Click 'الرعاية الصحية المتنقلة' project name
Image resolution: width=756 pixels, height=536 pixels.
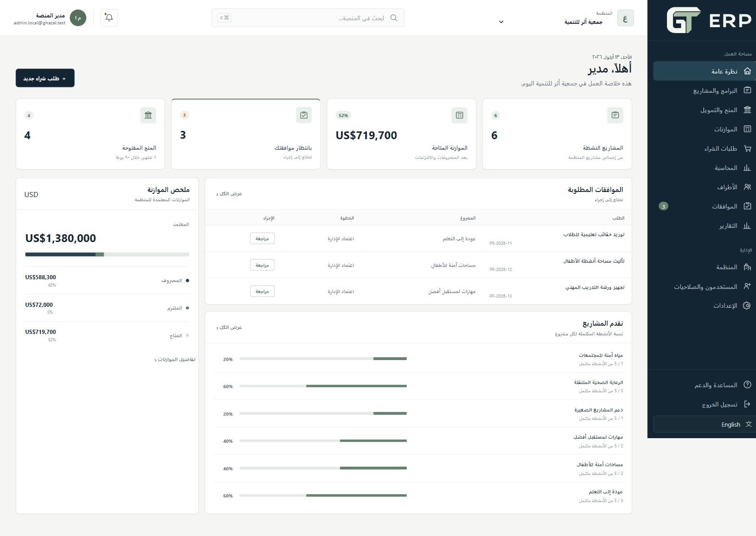[x=599, y=382]
